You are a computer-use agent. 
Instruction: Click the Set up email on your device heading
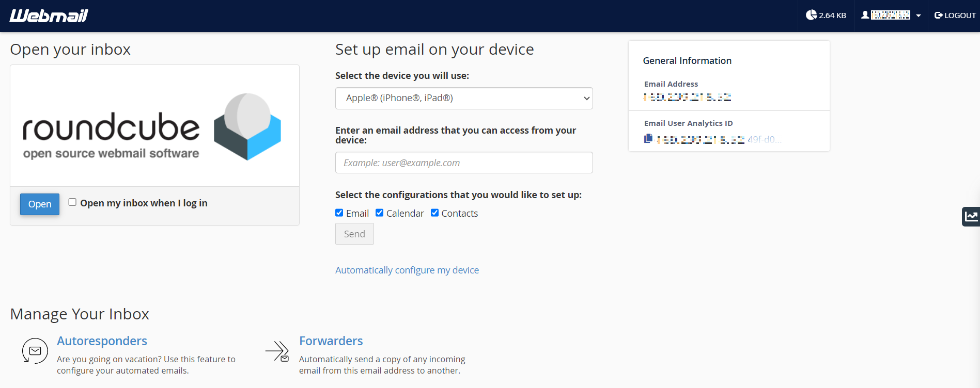point(434,50)
